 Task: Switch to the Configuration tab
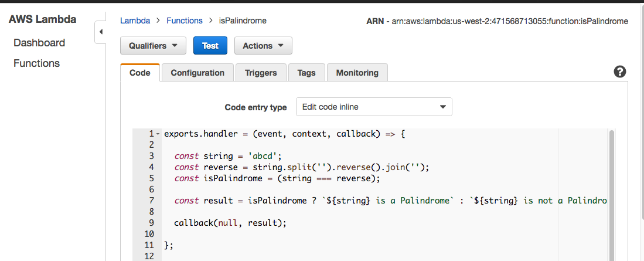coord(197,73)
